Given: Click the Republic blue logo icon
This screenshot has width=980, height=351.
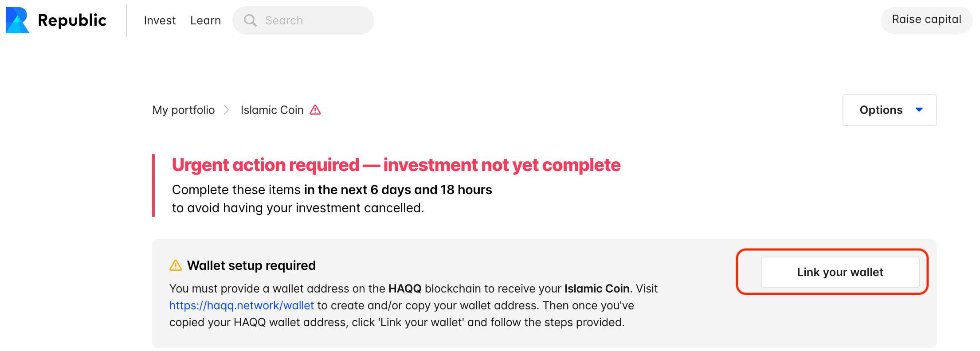Looking at the screenshot, I should click(x=17, y=20).
